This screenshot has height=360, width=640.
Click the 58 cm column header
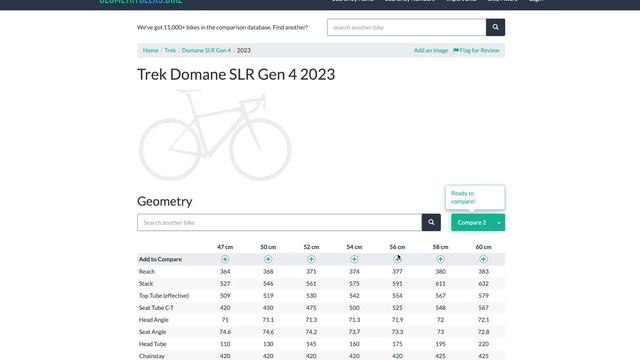[x=440, y=247]
